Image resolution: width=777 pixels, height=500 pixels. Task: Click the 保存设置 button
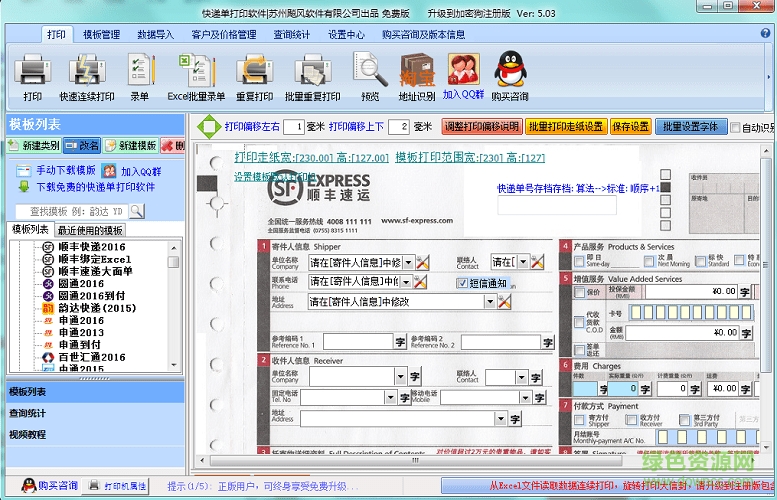630,127
